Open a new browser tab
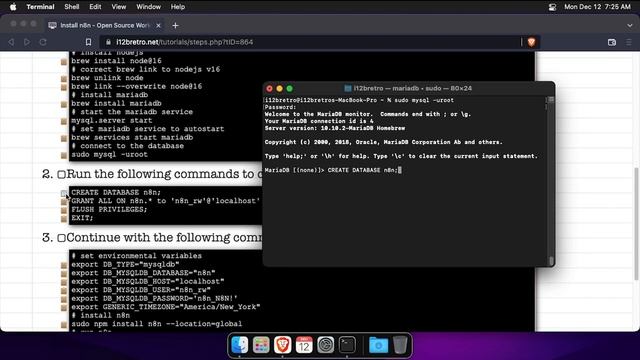 coord(175,25)
